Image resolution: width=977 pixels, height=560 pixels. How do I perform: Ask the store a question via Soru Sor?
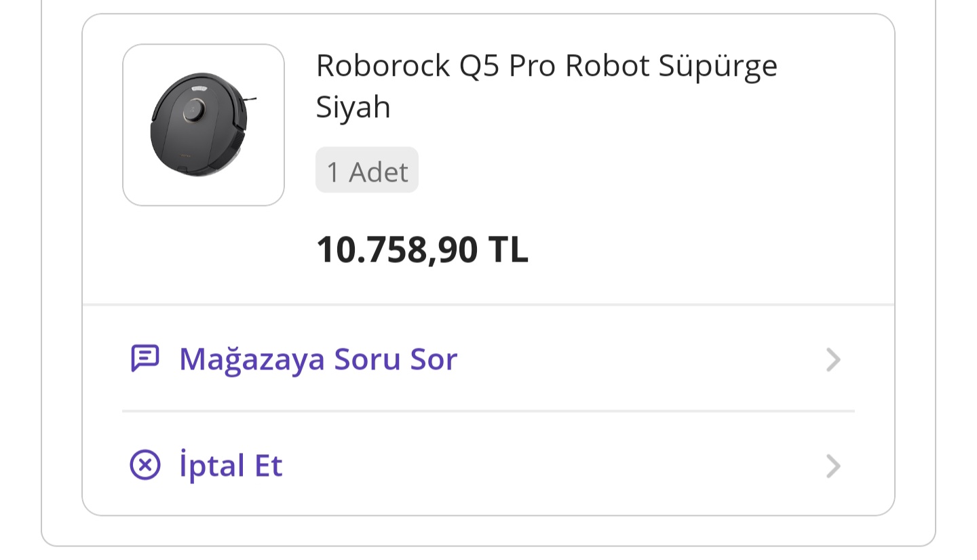(x=488, y=359)
